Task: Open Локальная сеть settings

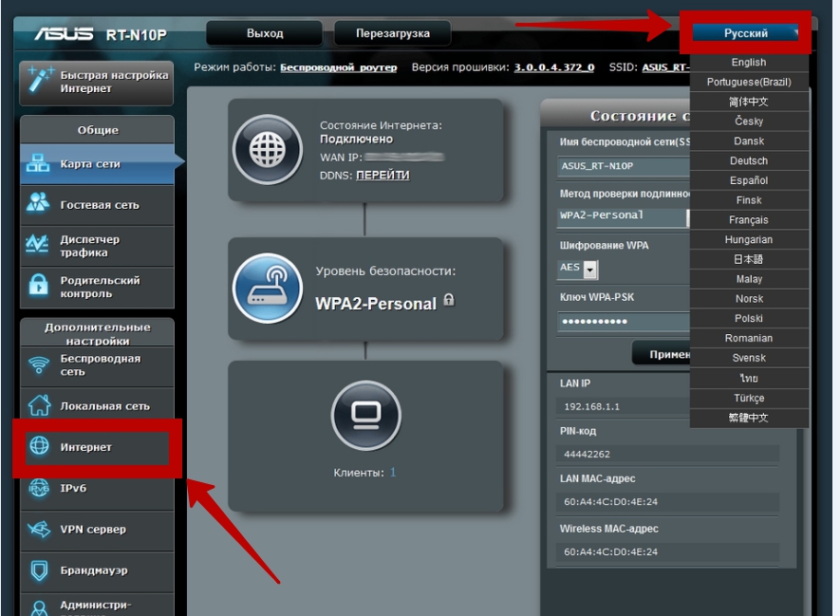Action: [x=97, y=406]
